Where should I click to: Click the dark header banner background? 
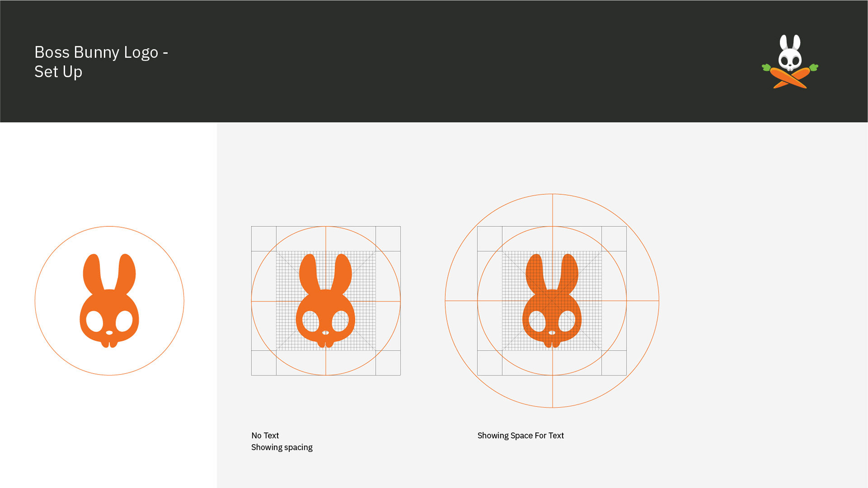coord(434,61)
